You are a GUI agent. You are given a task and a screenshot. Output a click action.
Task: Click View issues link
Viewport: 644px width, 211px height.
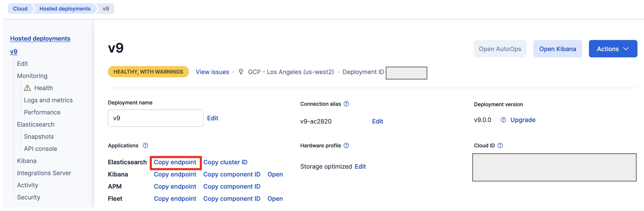[x=212, y=72]
